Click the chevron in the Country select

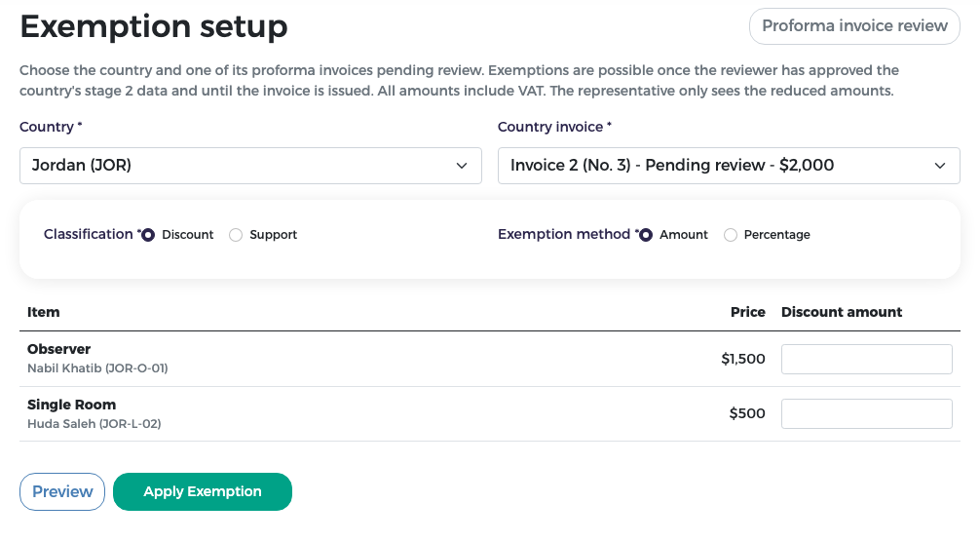(462, 166)
